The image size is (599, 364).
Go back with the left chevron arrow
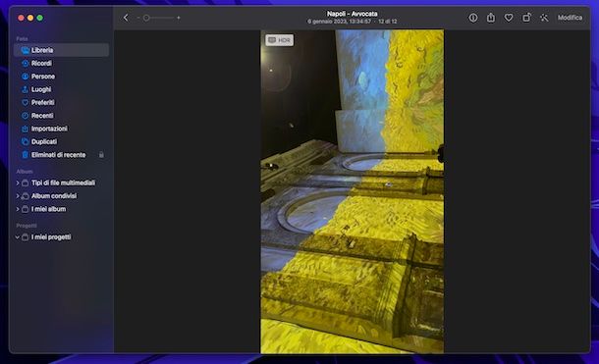click(x=126, y=18)
